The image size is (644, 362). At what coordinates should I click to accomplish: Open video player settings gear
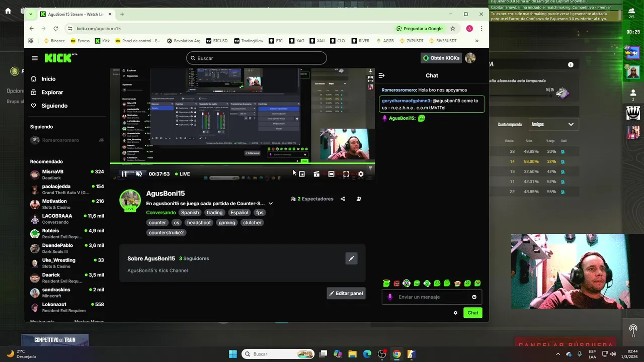(361, 174)
